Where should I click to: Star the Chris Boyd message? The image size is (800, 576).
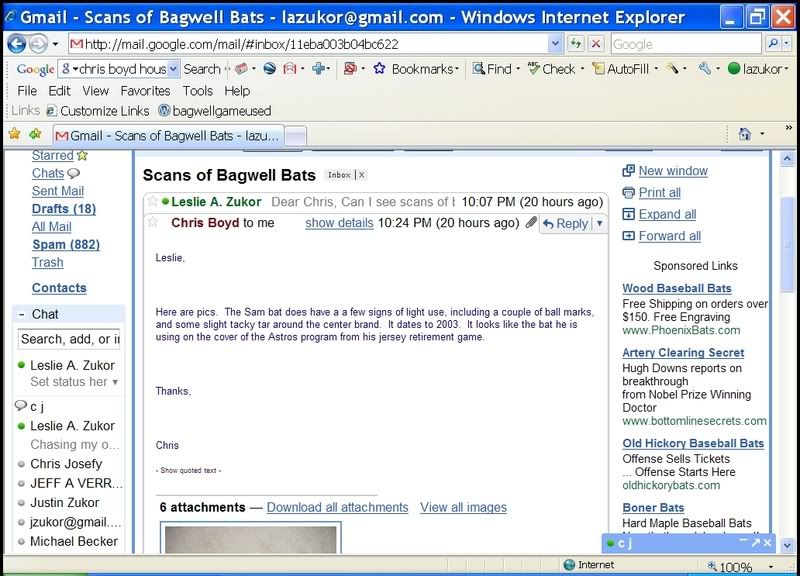152,222
